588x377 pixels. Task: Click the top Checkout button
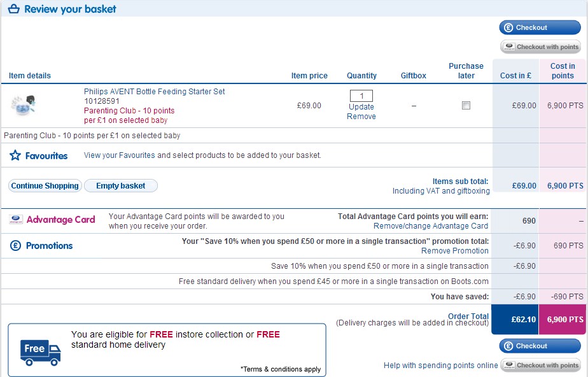tap(540, 27)
